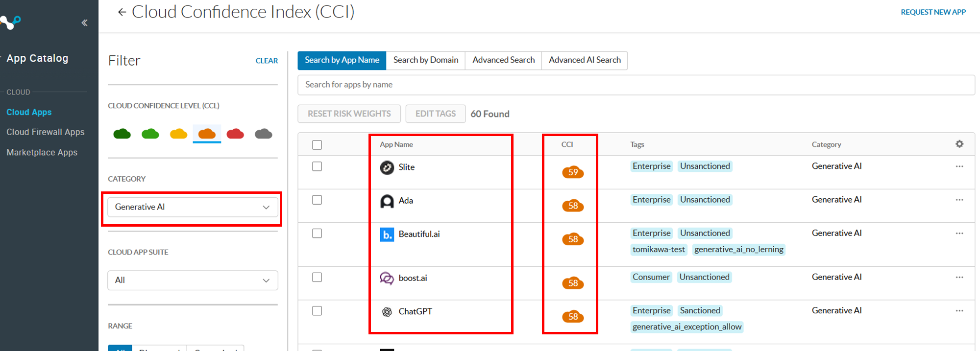The width and height of the screenshot is (980, 351).
Task: Click App Catalog heading in sidebar
Action: (37, 58)
